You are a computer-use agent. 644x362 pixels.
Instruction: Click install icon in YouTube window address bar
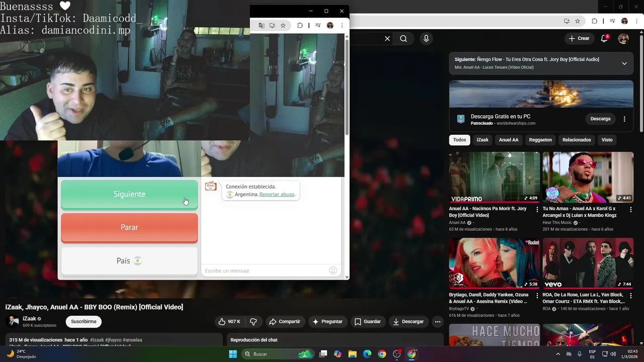tap(567, 21)
